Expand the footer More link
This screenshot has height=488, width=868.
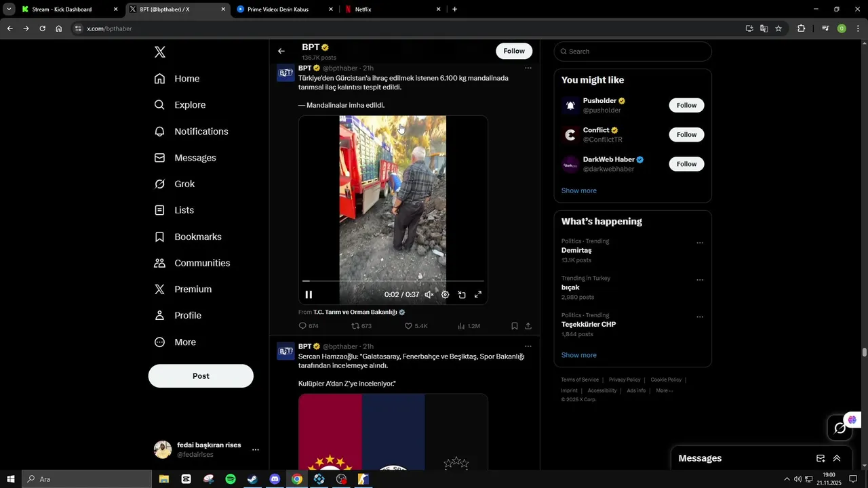(664, 390)
